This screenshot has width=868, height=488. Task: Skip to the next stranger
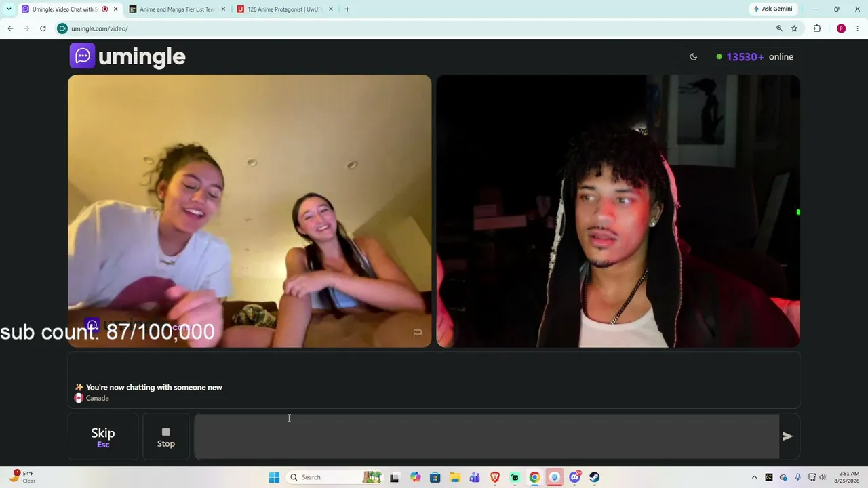pos(103,436)
